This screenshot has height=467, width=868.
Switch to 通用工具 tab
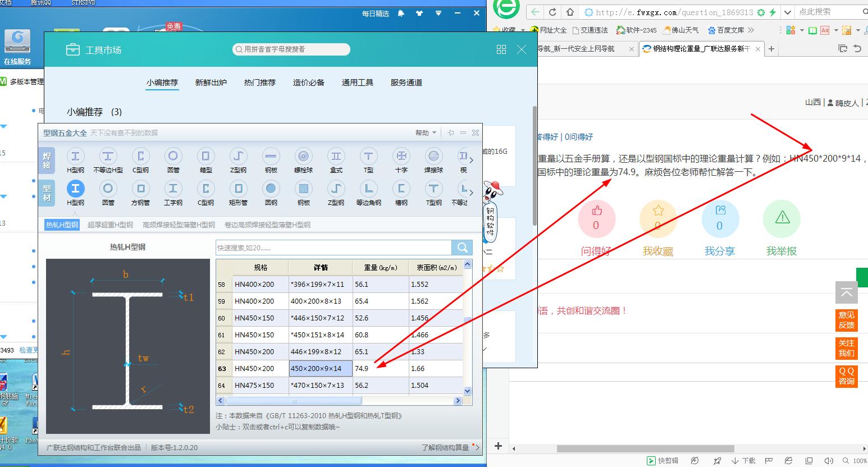[x=357, y=83]
